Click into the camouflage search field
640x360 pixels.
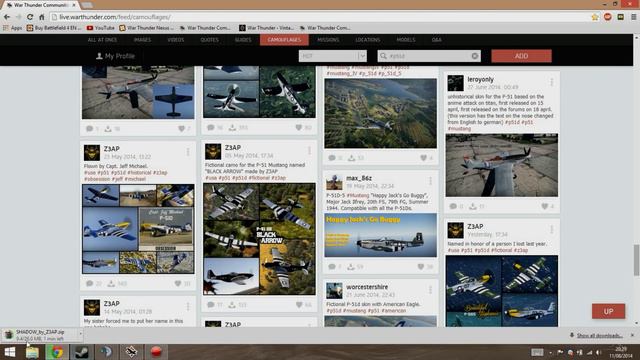pyautogui.click(x=428, y=56)
